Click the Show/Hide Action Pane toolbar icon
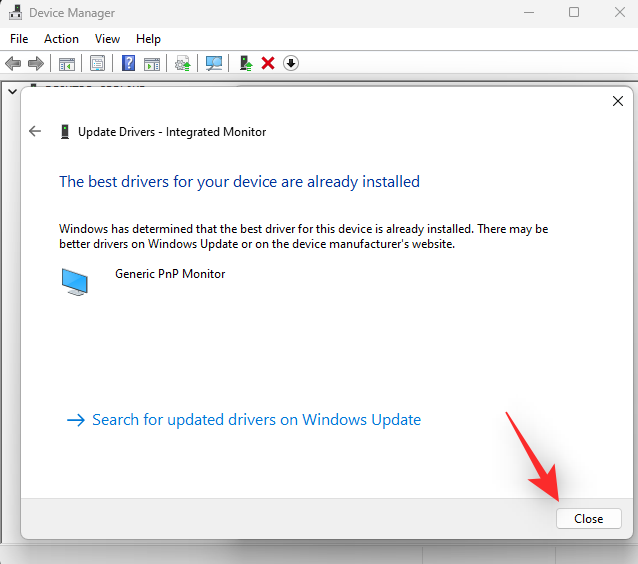 coord(152,63)
